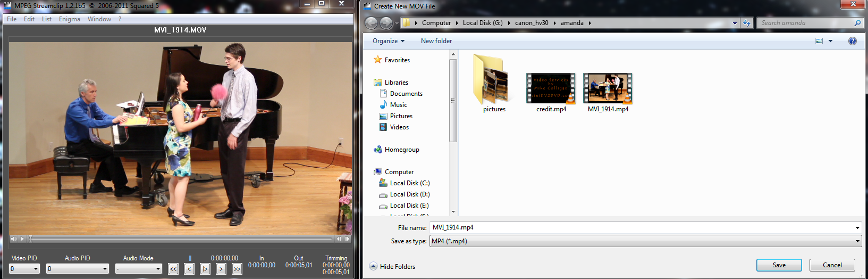Click the search magnifier icon
This screenshot has width=868, height=279.
857,23
